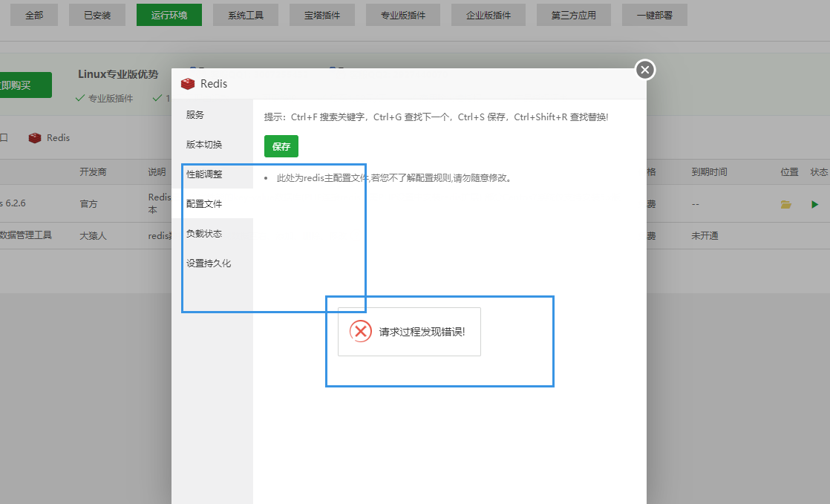Open 负载状态 in the Redis sidebar

click(212, 234)
